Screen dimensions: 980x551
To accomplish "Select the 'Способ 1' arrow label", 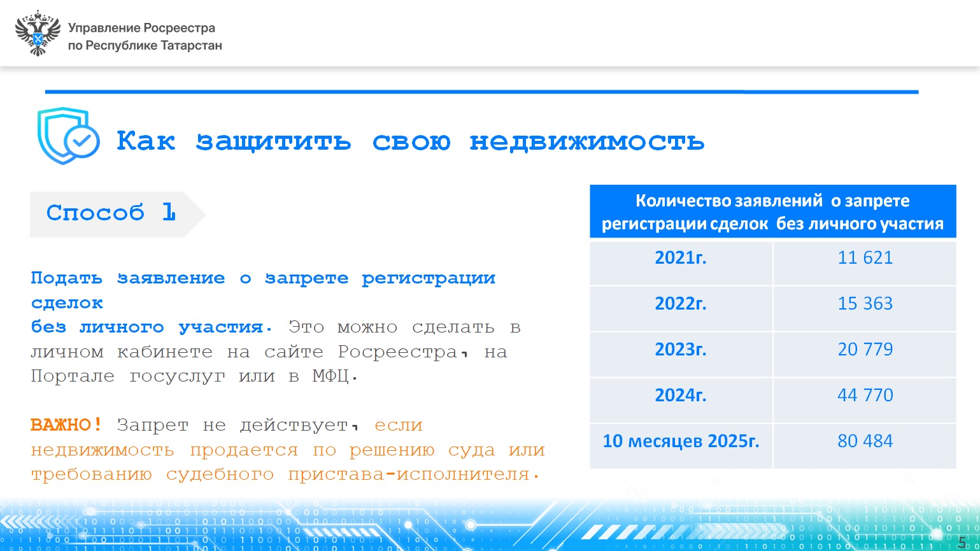I will coord(111,213).
